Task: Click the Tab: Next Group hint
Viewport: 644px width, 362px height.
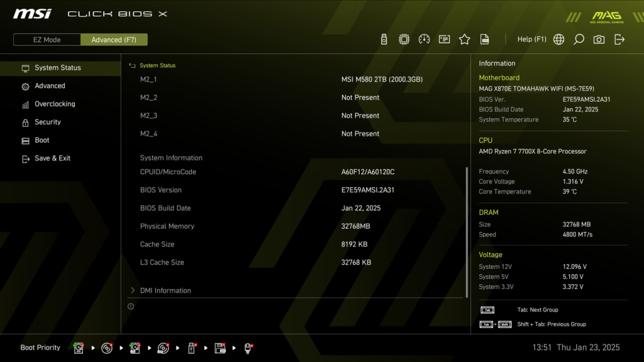Action: click(538, 310)
